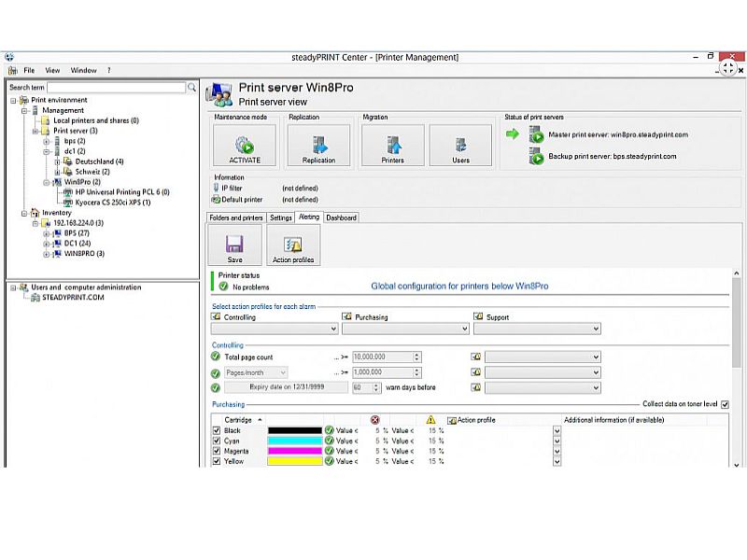Viewport: 747px width, 560px height.
Task: Click the Total page count action profile icon
Action: 475,357
